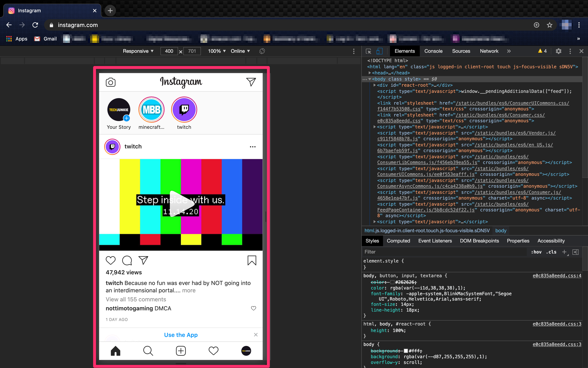This screenshot has width=588, height=368.
Task: Click the styles Filter field
Action: pyautogui.click(x=445, y=252)
